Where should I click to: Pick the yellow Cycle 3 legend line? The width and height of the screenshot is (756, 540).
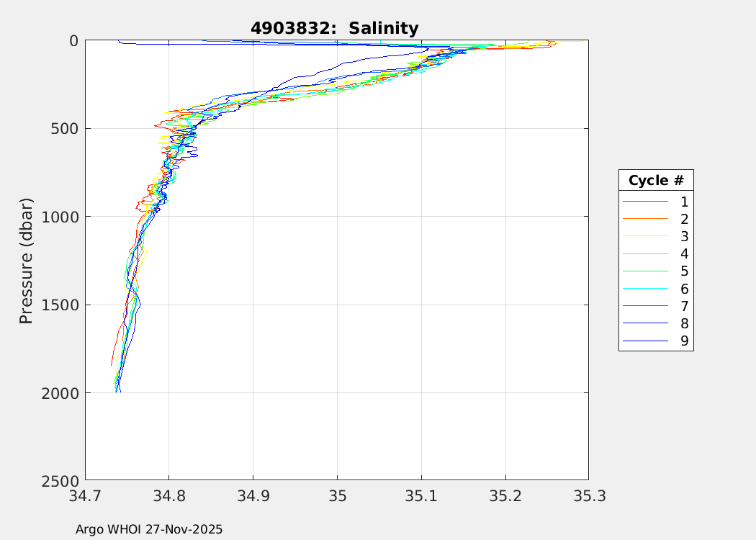click(x=645, y=236)
